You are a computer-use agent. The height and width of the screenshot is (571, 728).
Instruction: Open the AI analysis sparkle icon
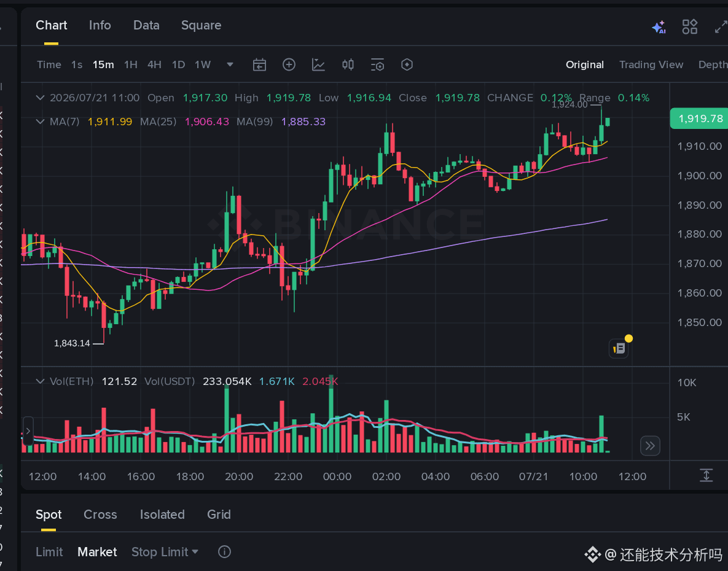click(659, 27)
